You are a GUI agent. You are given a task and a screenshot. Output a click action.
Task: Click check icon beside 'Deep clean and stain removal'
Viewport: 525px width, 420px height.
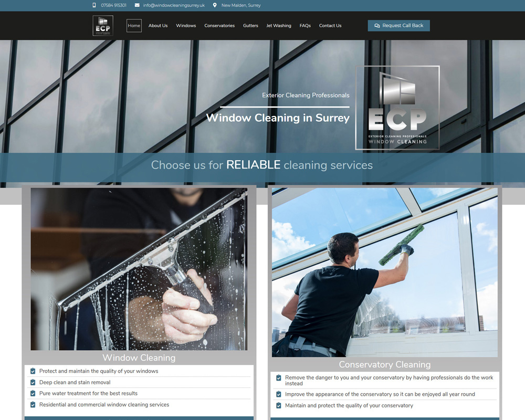pos(33,382)
